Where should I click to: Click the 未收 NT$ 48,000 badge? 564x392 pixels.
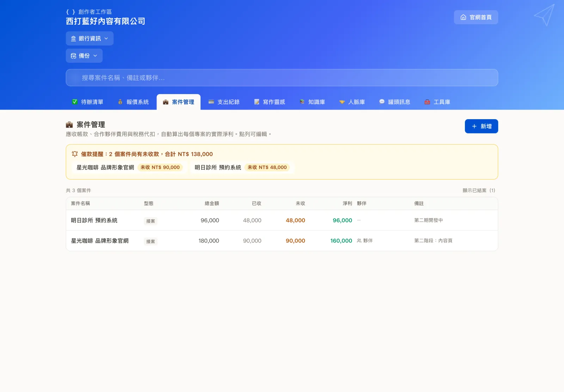click(x=267, y=167)
